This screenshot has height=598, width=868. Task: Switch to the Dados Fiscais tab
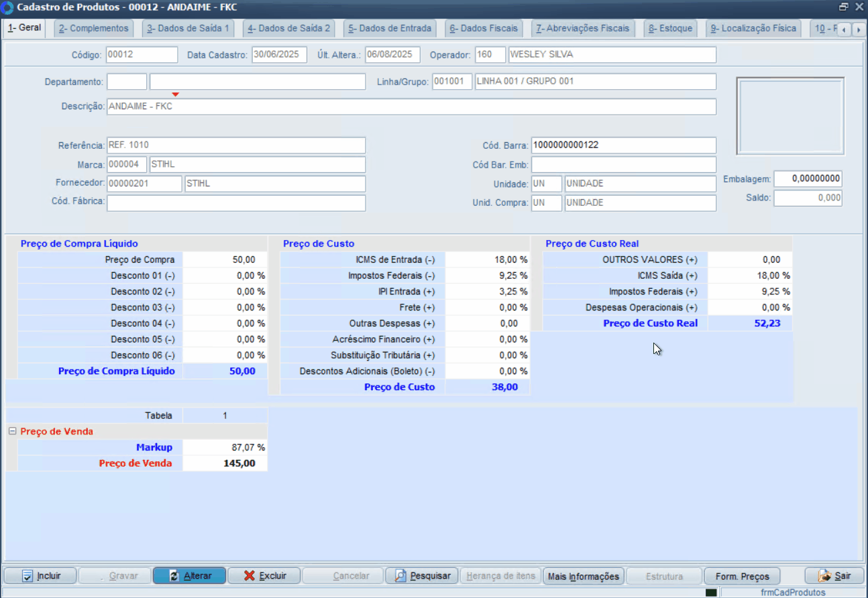484,28
